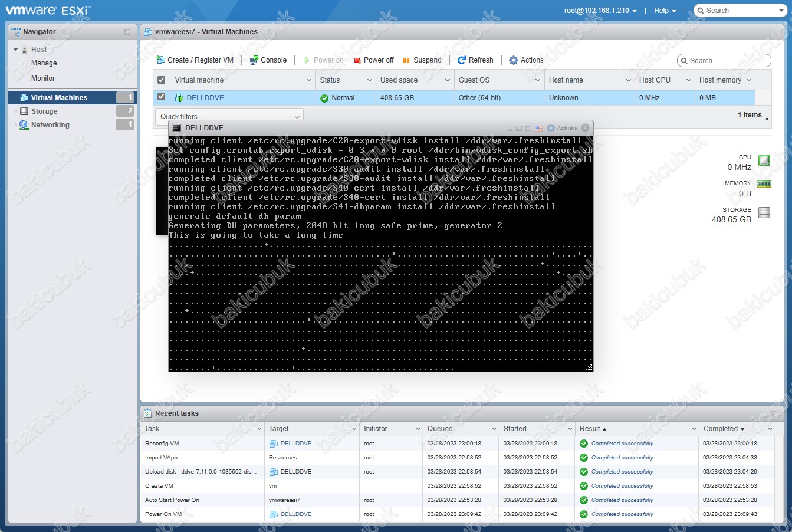Open the Host CPU column dropdown arrow
The image size is (792, 532).
689,80
